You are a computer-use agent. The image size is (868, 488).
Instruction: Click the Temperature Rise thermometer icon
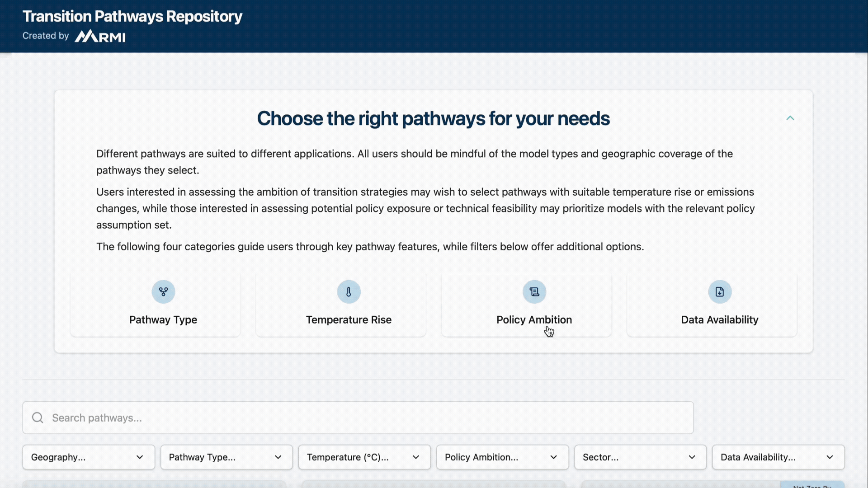click(x=349, y=292)
